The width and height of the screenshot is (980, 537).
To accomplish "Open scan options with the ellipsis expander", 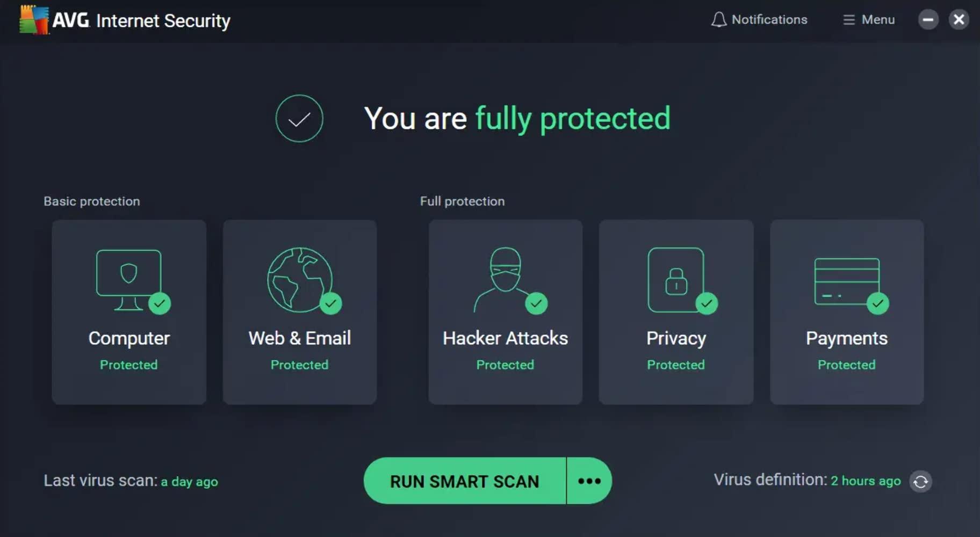I will click(589, 481).
